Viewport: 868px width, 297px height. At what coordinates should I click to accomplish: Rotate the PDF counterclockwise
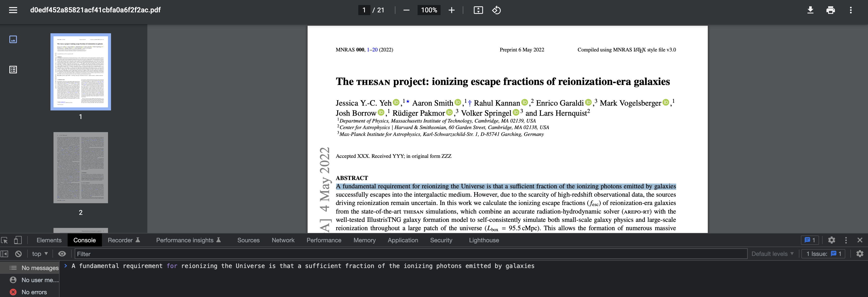pyautogui.click(x=496, y=10)
